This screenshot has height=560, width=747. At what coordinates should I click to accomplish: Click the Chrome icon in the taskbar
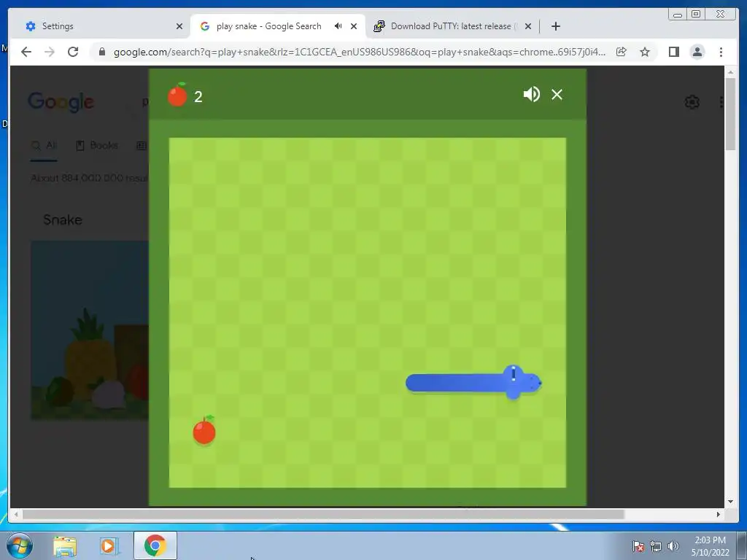tap(155, 545)
